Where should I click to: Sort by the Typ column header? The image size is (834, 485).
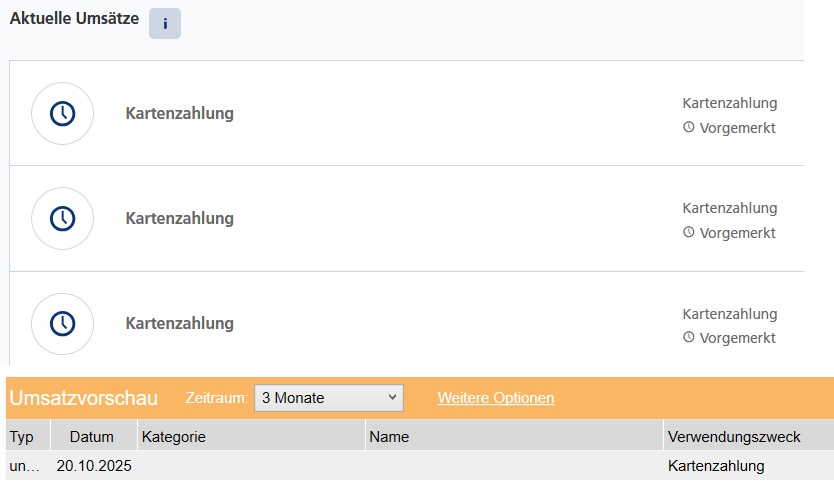(21, 437)
